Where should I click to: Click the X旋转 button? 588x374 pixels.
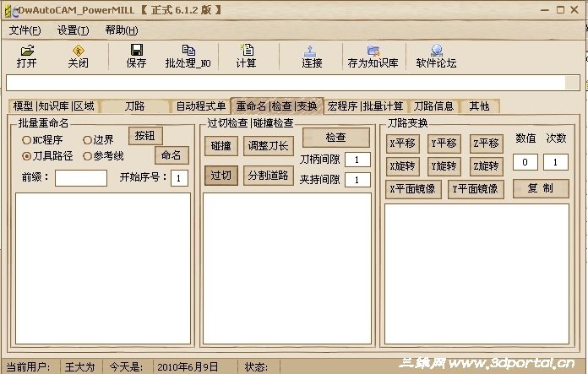(403, 166)
